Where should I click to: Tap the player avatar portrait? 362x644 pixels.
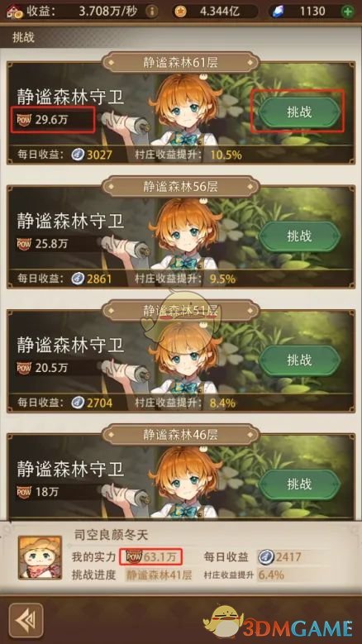point(40,558)
